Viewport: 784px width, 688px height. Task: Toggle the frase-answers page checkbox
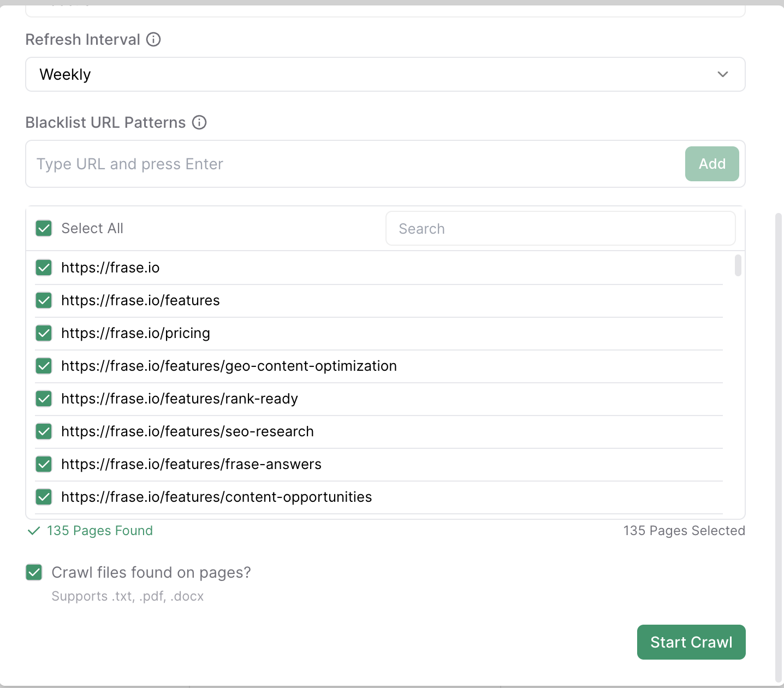coord(44,464)
